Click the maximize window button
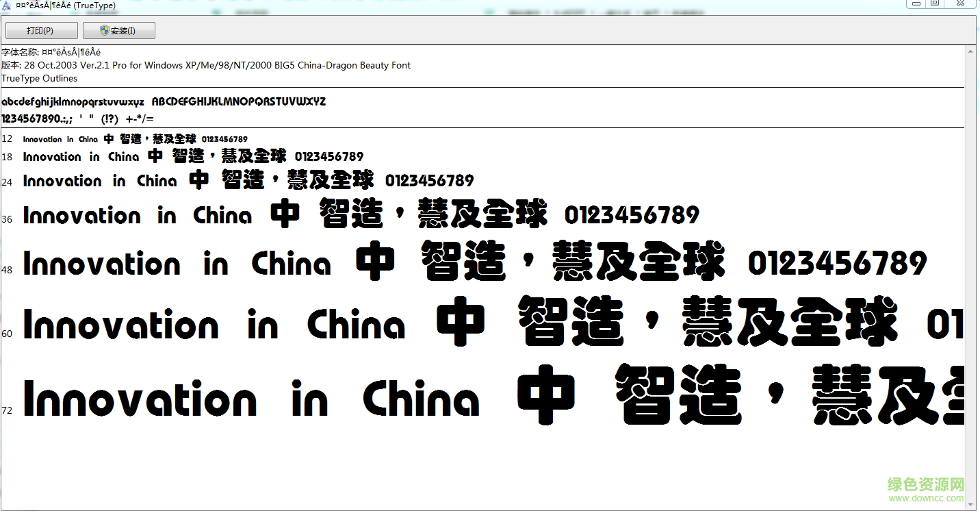This screenshot has height=511, width=980. coord(935,3)
